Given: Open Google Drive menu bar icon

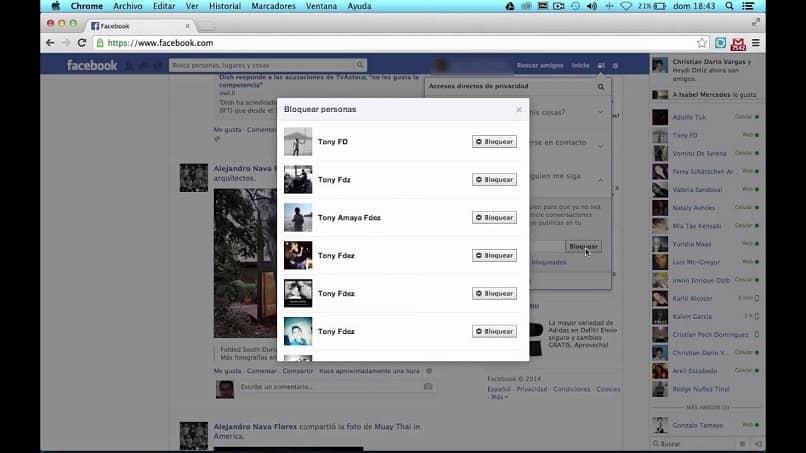Looking at the screenshot, I should click(509, 6).
